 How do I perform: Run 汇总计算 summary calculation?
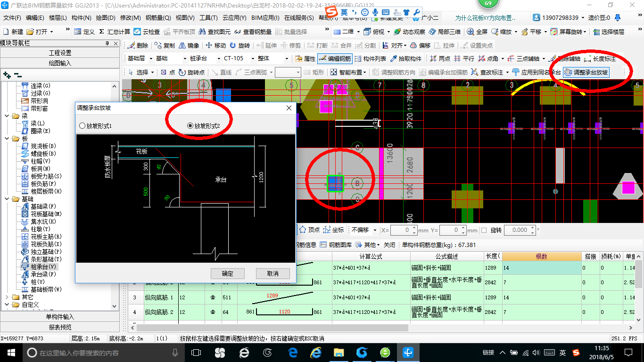pyautogui.click(x=115, y=32)
